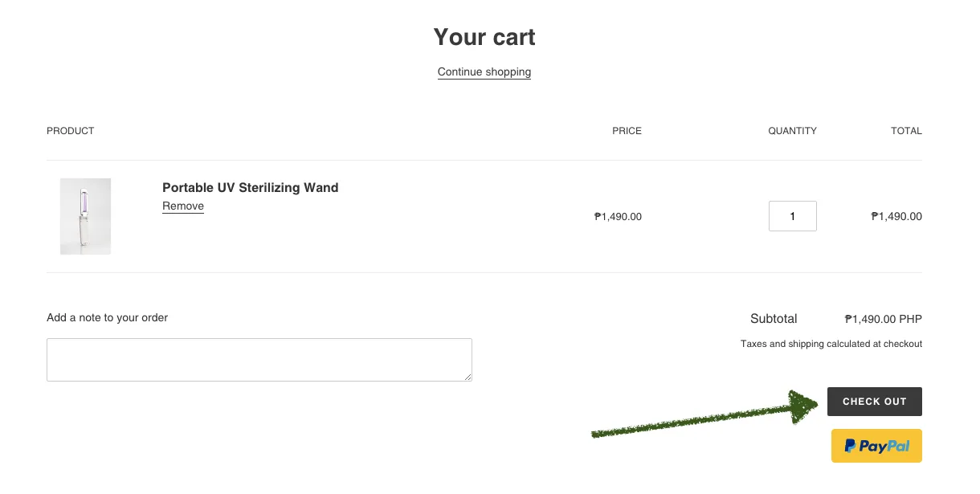This screenshot has height=494, width=980.
Task: Click the PayPal double-P logo icon
Action: pyautogui.click(x=850, y=446)
